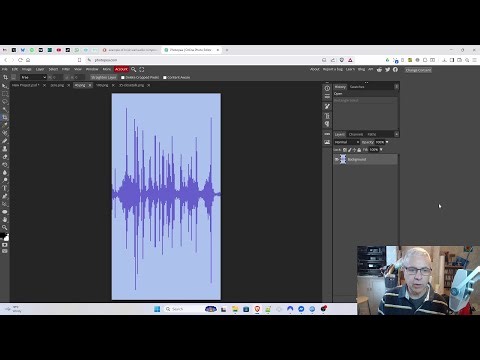Toggle lock position icon
Viewport: 480px width, 360px height.
[354, 150]
